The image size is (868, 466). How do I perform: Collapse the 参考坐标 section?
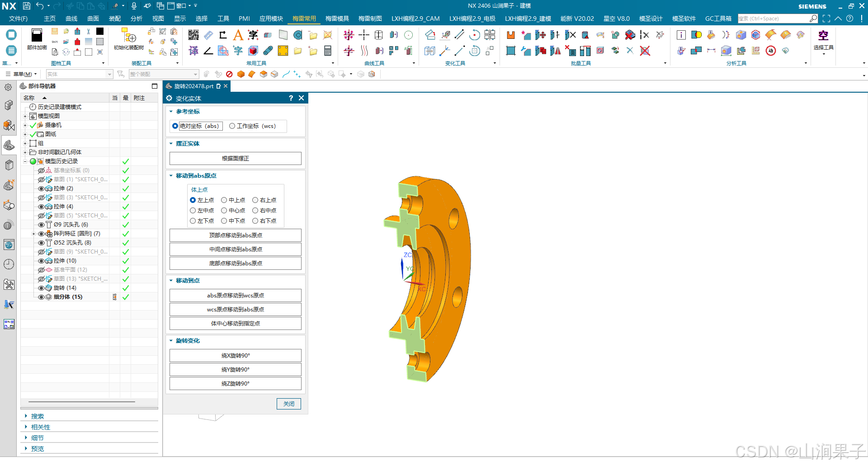coord(171,111)
